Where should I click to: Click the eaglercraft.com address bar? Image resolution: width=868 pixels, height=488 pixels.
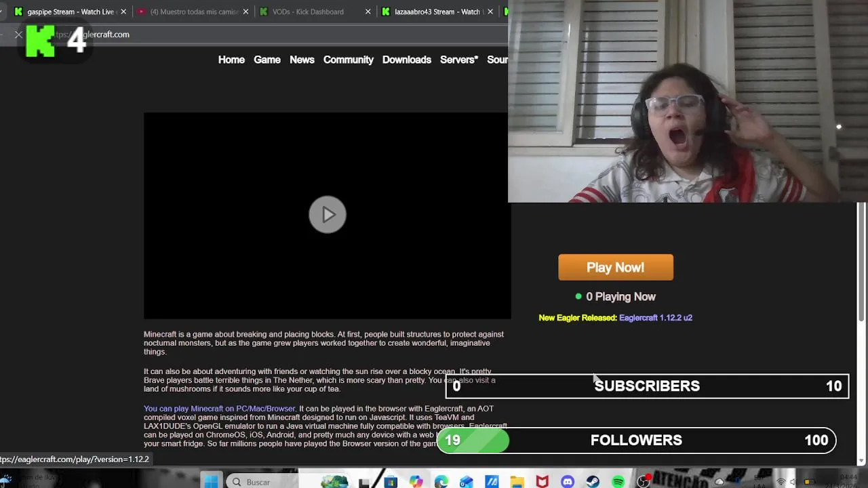pos(271,35)
